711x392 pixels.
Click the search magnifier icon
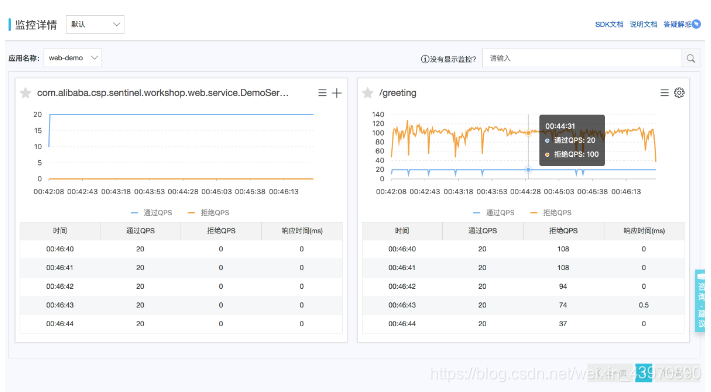point(691,59)
